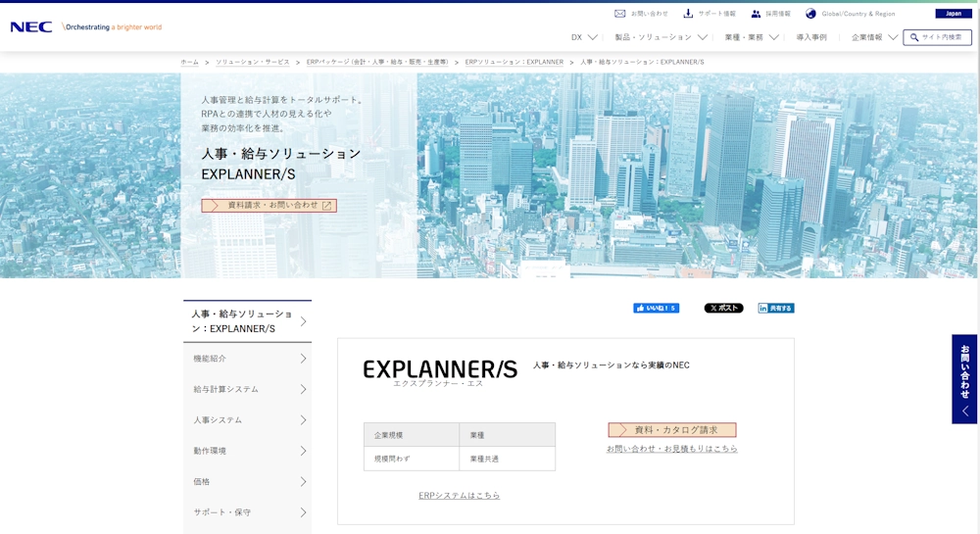Image resolution: width=980 pixels, height=534 pixels.
Task: Select 給与計算システム in sidebar
Action: 247,389
